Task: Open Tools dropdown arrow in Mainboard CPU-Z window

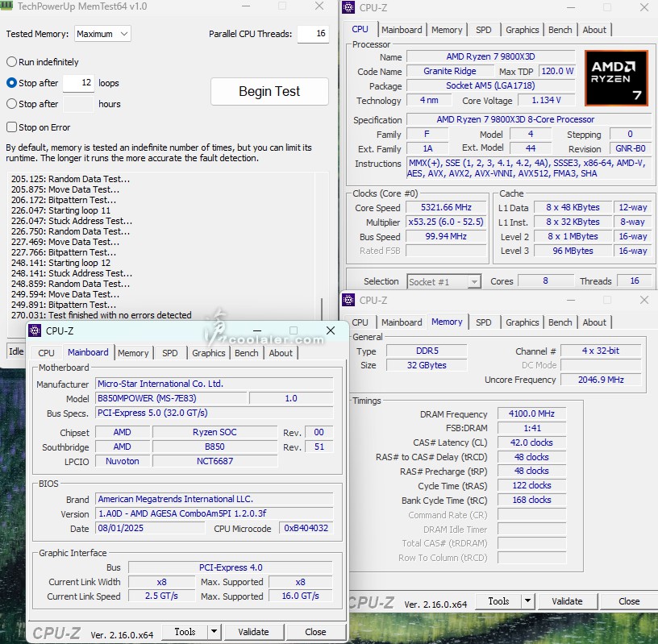Action: pyautogui.click(x=214, y=631)
